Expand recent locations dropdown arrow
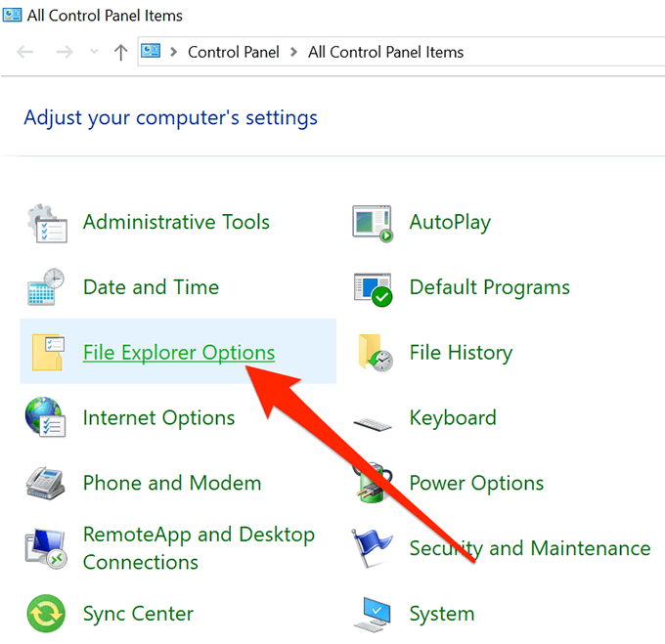 tap(94, 53)
